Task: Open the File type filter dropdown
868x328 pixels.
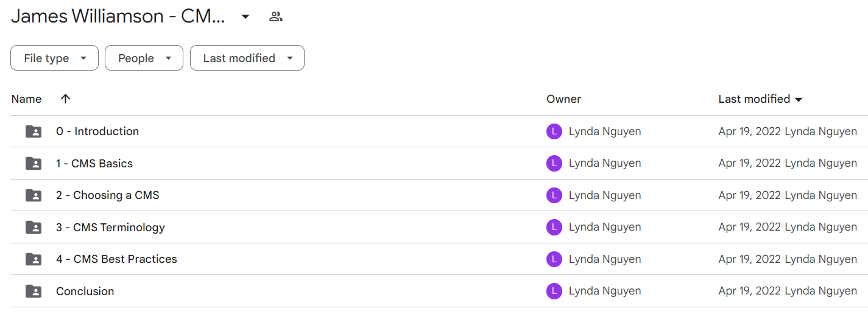Action: click(x=54, y=58)
